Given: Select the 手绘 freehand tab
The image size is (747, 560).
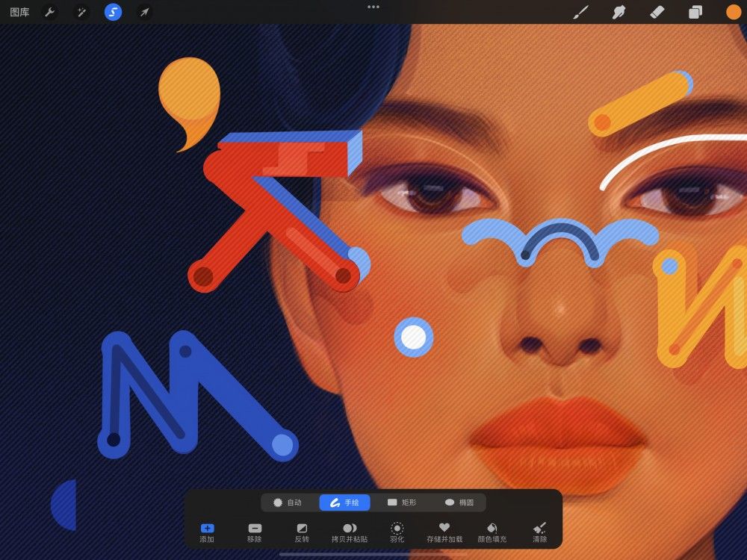Looking at the screenshot, I should click(x=344, y=502).
